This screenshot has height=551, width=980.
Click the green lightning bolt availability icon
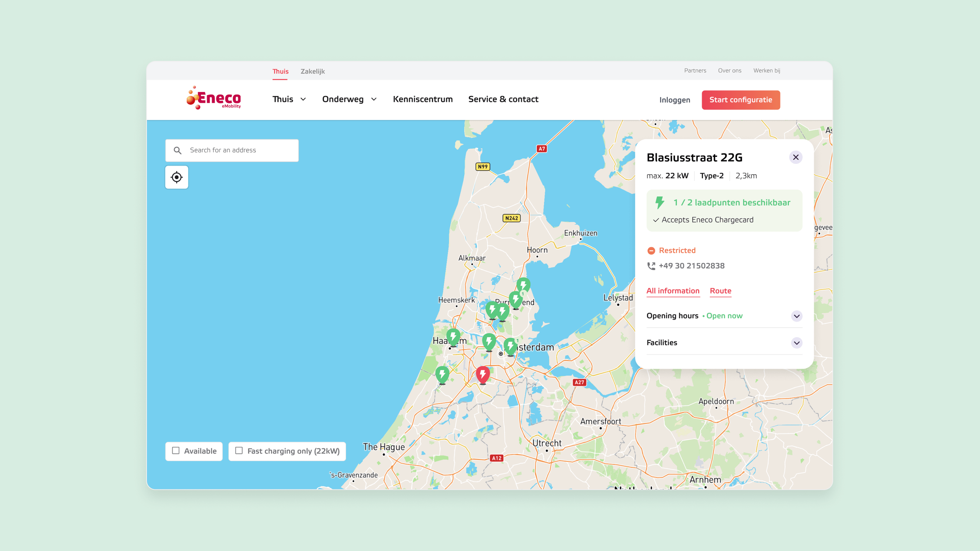(x=660, y=203)
